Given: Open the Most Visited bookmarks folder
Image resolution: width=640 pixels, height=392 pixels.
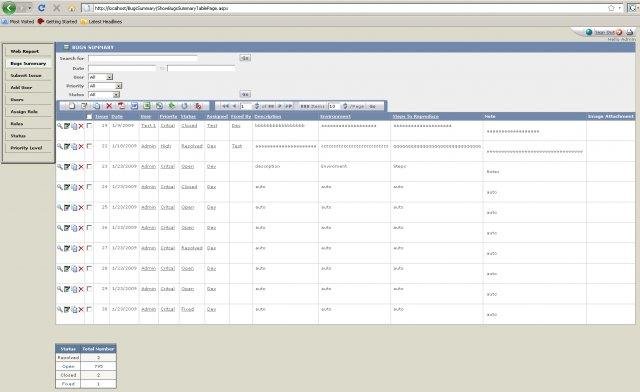Looking at the screenshot, I should tap(18, 22).
